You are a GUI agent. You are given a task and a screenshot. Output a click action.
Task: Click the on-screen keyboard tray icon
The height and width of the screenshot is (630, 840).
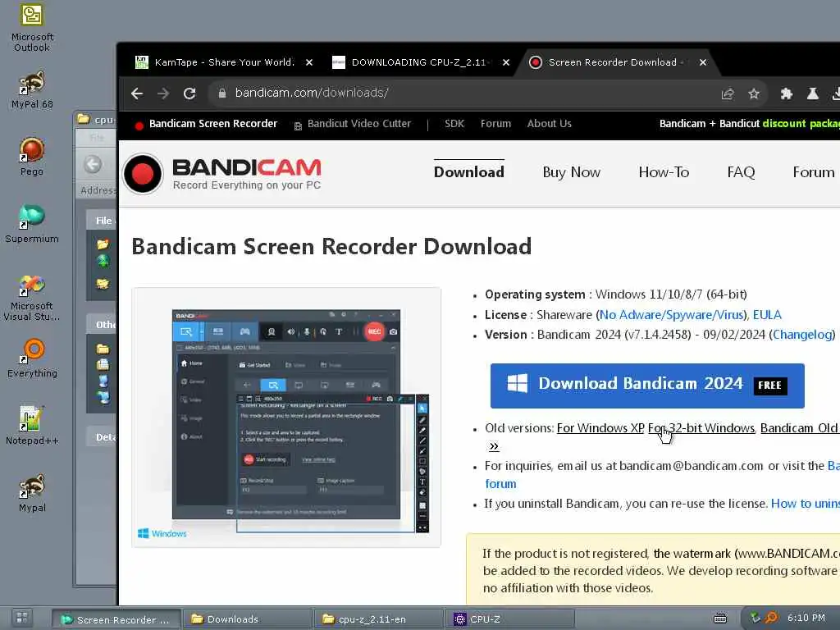(720, 619)
